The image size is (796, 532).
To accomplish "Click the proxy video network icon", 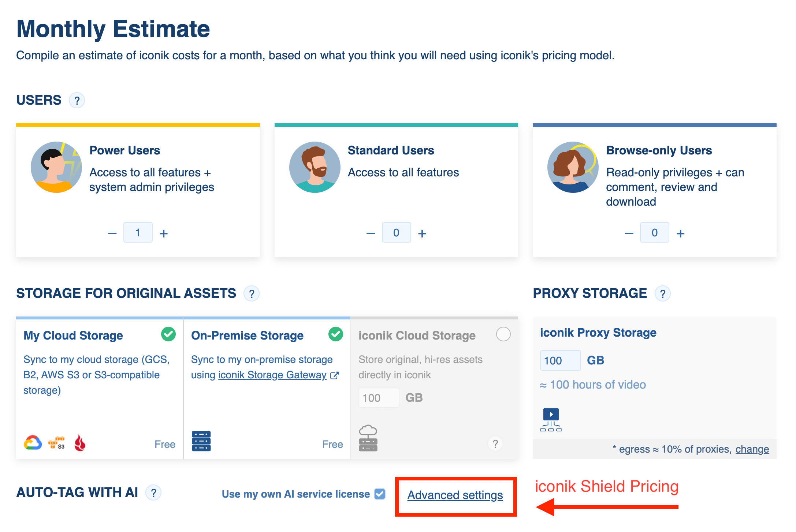I will point(551,420).
